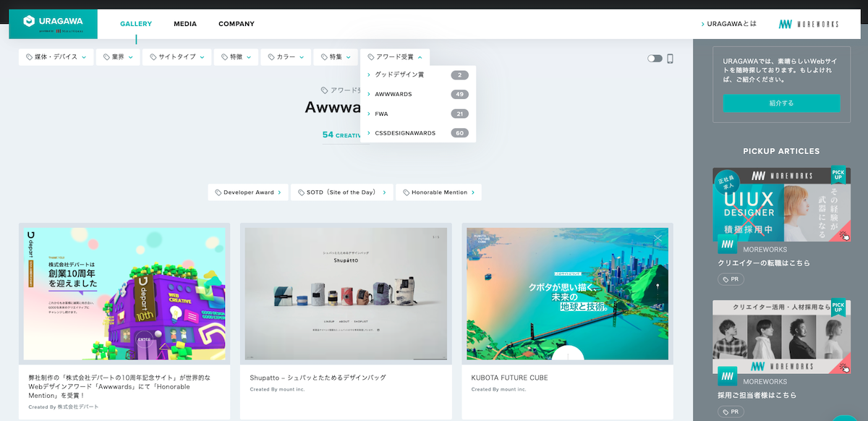
Task: Click the 54 CREATIVE count text
Action: click(x=341, y=135)
